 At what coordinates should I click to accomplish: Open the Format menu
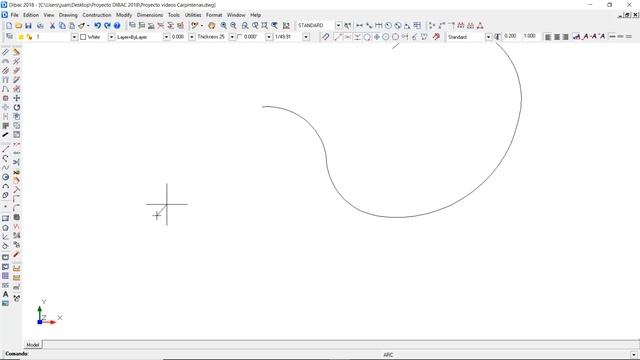click(x=214, y=15)
